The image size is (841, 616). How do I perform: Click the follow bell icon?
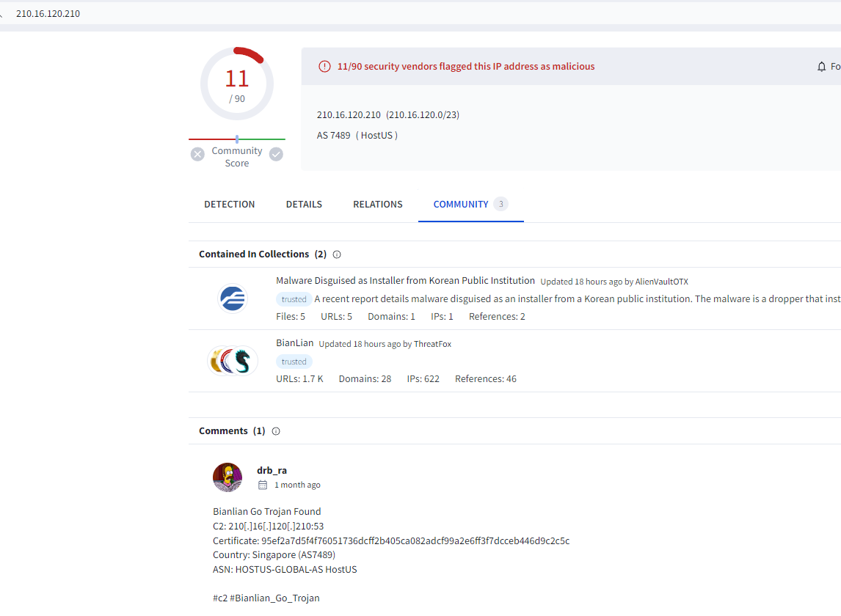821,67
